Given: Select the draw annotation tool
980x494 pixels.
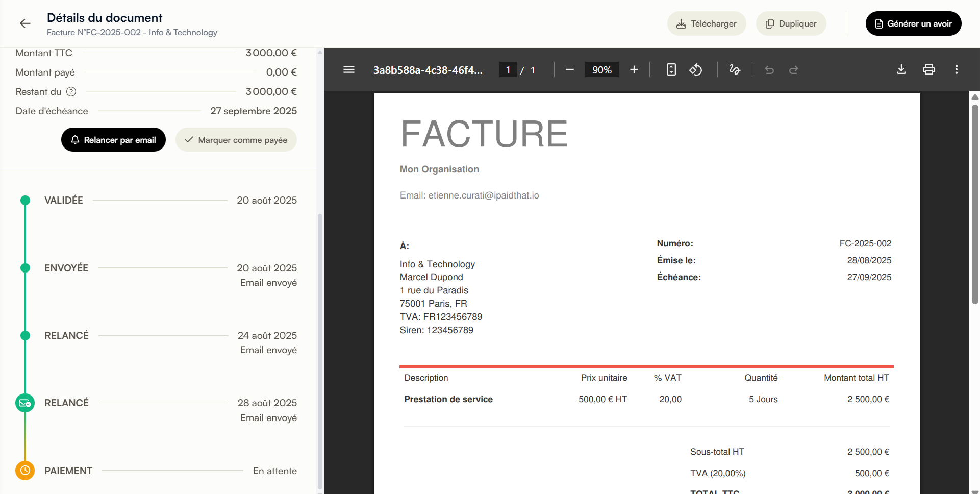Looking at the screenshot, I should (x=735, y=69).
